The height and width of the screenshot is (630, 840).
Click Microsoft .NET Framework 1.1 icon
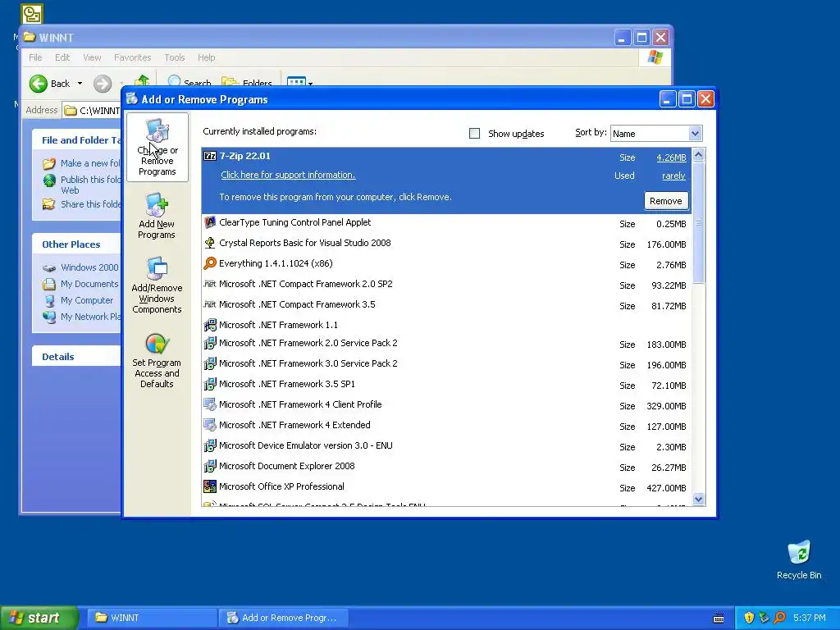point(210,325)
